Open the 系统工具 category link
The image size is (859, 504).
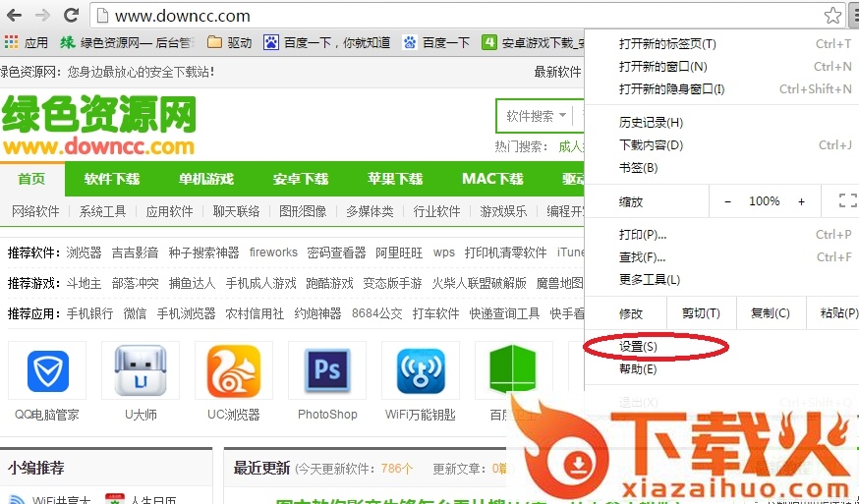pos(102,211)
